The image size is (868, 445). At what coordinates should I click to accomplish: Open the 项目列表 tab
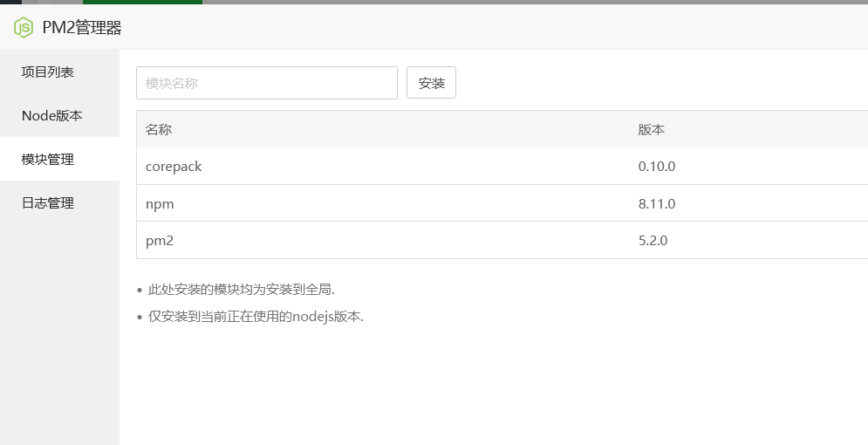(59, 72)
